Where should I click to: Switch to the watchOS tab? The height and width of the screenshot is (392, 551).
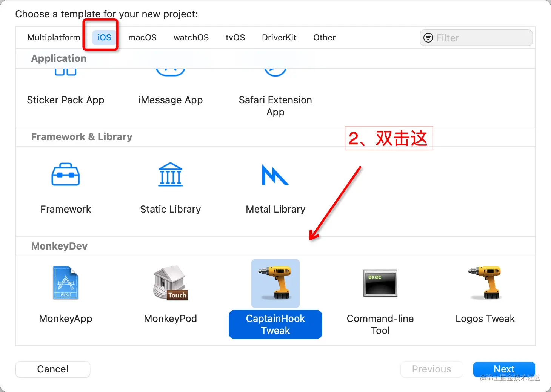pyautogui.click(x=191, y=38)
